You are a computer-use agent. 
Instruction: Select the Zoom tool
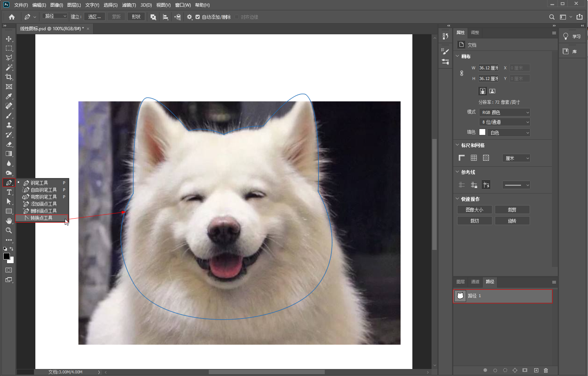(9, 230)
